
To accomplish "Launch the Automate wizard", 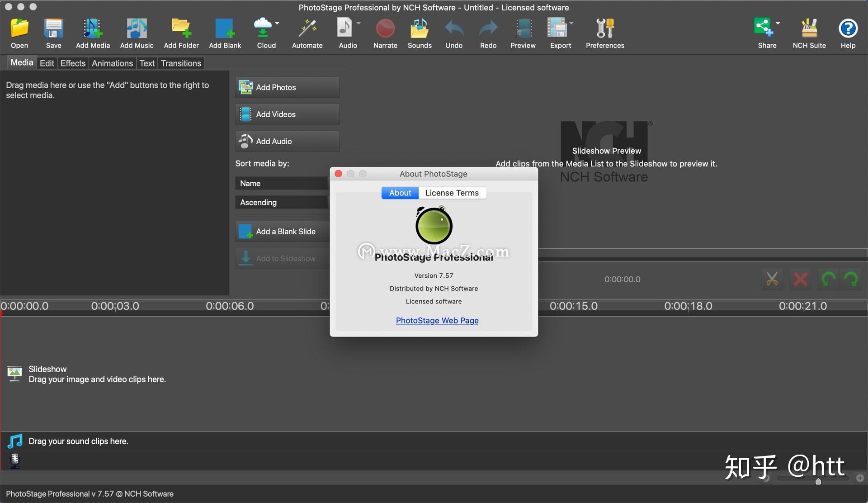I will (x=307, y=28).
